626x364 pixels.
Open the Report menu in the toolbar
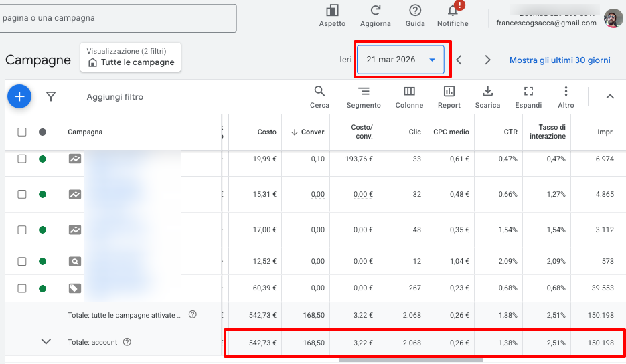click(x=449, y=92)
